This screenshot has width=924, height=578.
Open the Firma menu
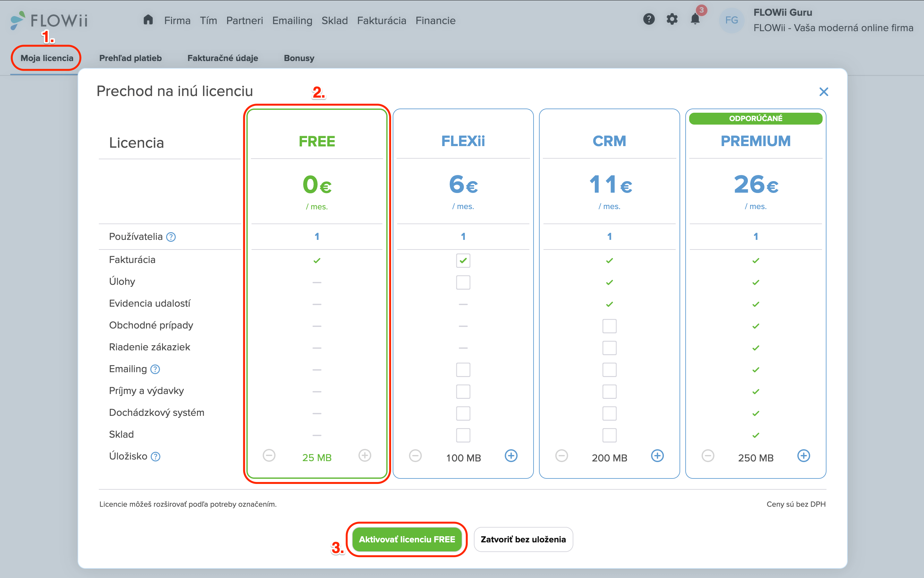click(x=177, y=21)
